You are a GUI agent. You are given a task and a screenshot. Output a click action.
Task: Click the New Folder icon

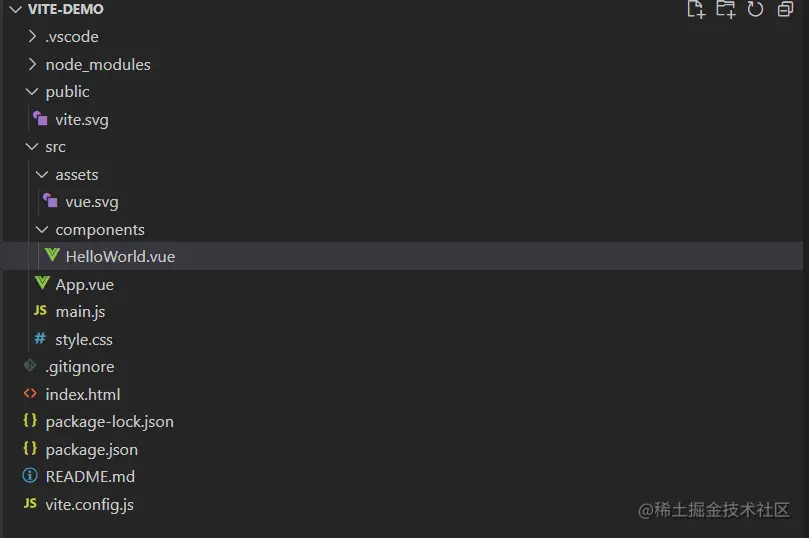(x=725, y=10)
